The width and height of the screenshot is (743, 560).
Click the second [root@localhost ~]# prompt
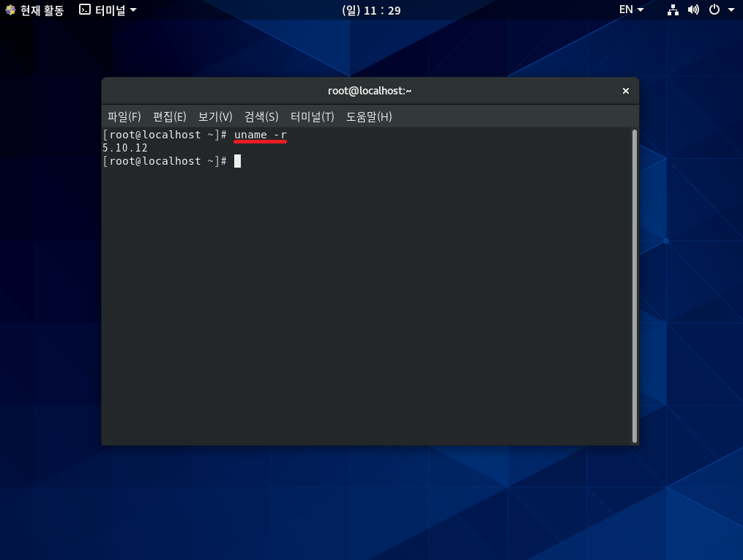[x=165, y=161]
